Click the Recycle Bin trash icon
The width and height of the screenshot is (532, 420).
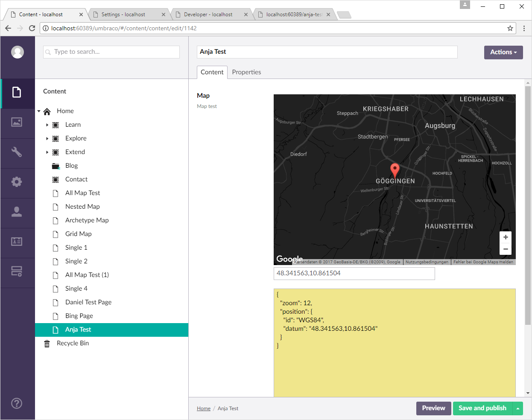[47, 344]
